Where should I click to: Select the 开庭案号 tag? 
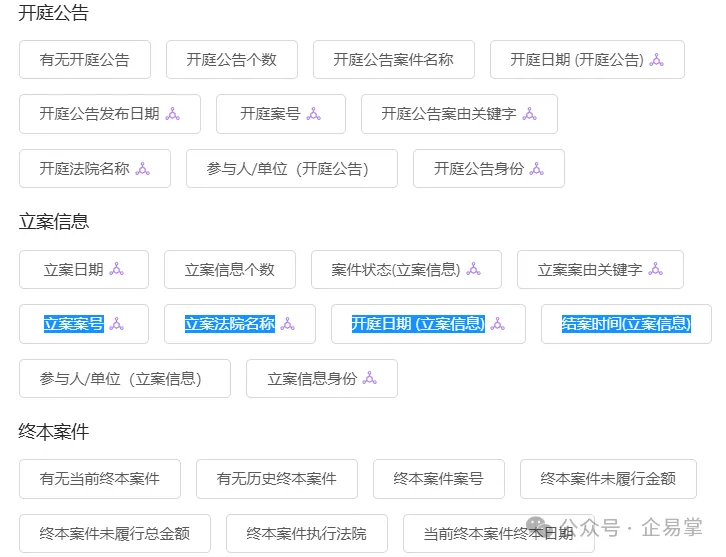tap(281, 114)
